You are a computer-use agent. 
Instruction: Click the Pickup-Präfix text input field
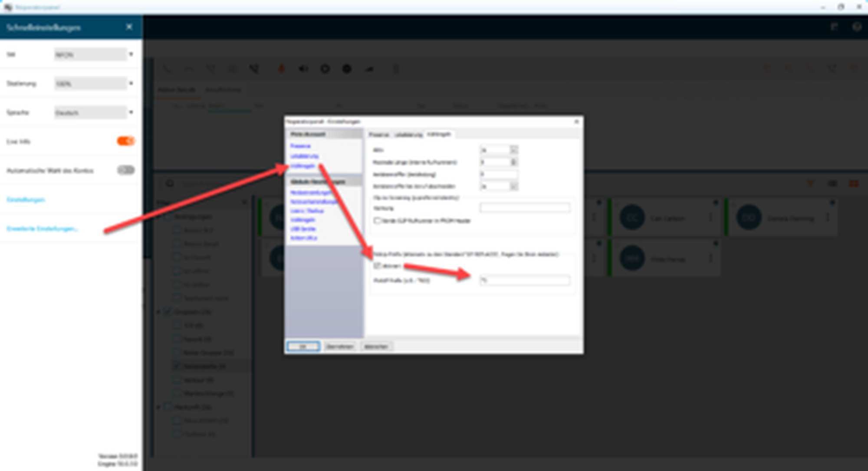pos(524,280)
